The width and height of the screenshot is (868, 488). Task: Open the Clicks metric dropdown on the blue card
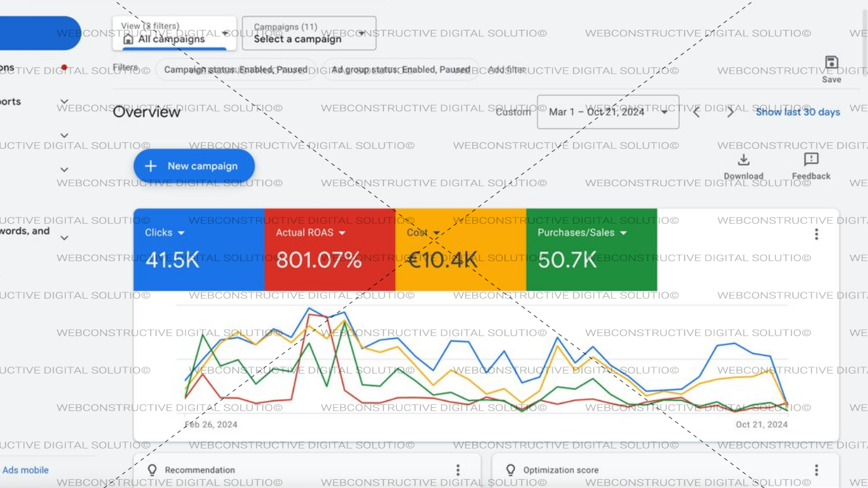[x=179, y=233]
